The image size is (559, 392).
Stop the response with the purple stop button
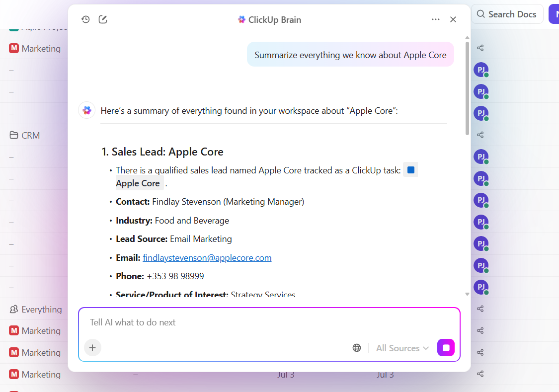(446, 347)
